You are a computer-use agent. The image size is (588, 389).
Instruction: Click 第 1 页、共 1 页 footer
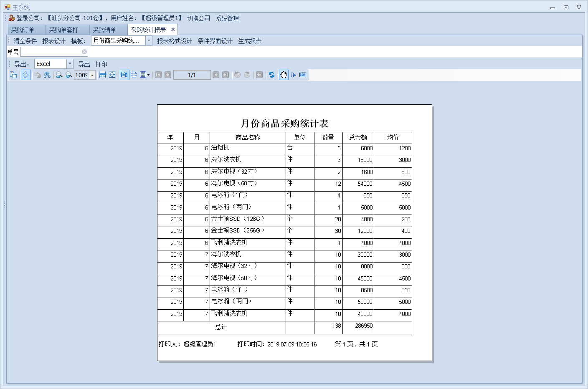[x=356, y=344]
